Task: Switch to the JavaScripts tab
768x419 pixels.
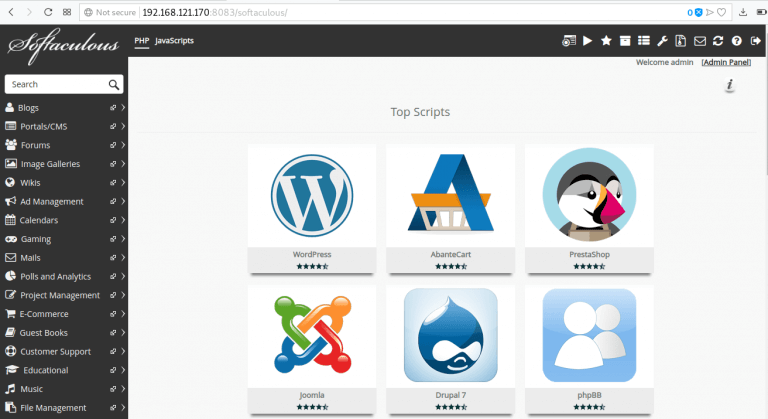Action: [174, 41]
